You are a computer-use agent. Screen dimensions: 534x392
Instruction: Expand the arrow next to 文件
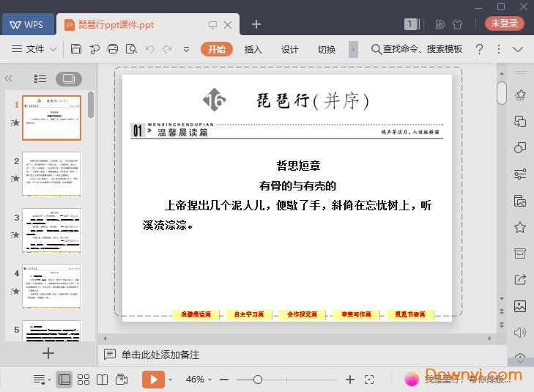[x=53, y=49]
